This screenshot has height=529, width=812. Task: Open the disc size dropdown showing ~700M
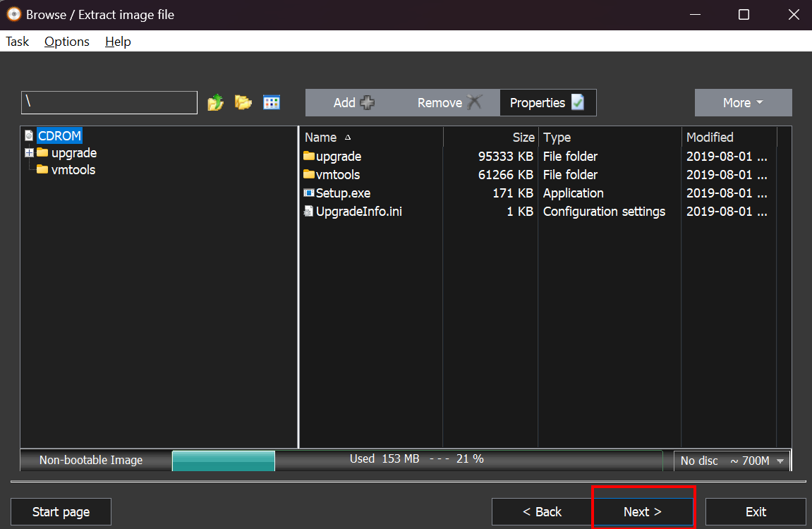[x=731, y=461]
